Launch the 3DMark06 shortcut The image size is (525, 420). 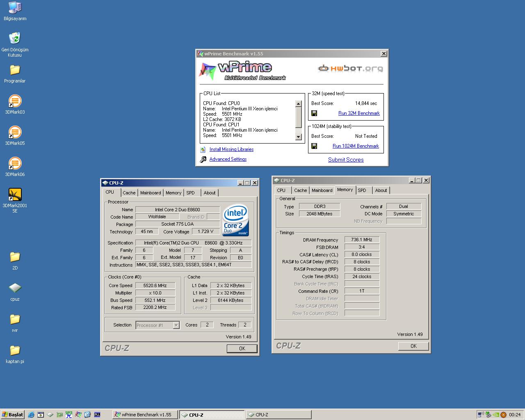coord(15,167)
